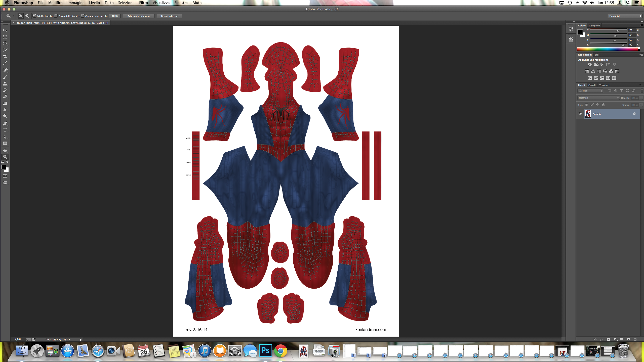
Task: Select the Pen tool
Action: coord(5,123)
